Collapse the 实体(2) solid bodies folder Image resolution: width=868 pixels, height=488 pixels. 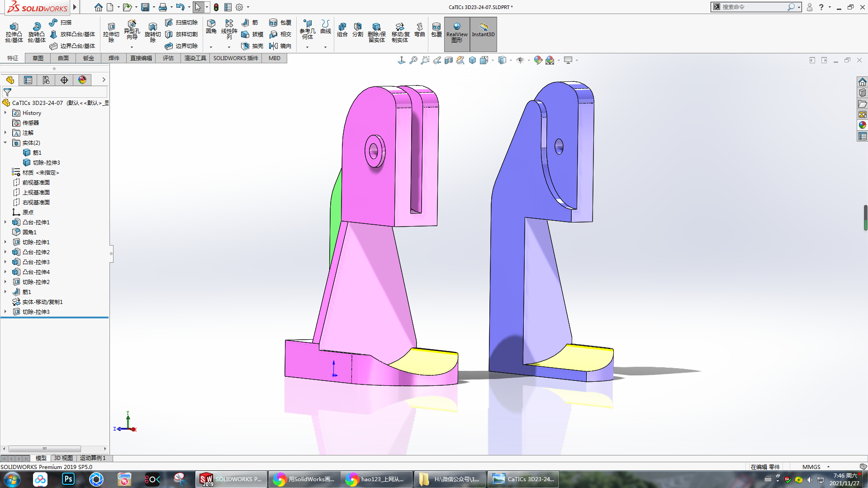pyautogui.click(x=5, y=142)
